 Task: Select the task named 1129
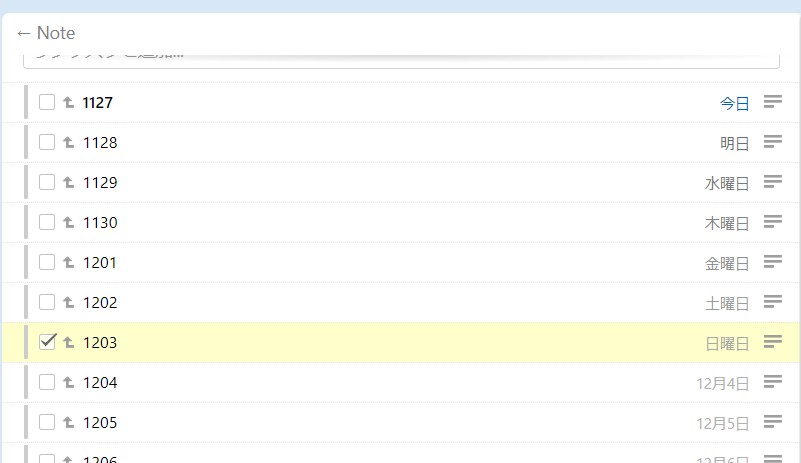point(100,183)
